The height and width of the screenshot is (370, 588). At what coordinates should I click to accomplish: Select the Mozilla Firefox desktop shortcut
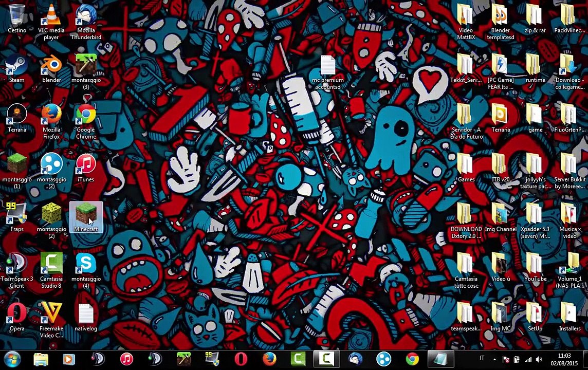(51, 121)
